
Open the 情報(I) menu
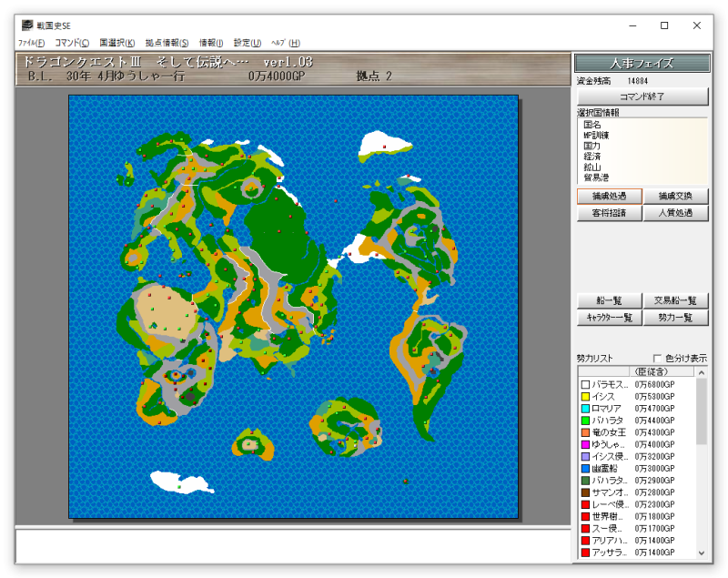pos(211,43)
